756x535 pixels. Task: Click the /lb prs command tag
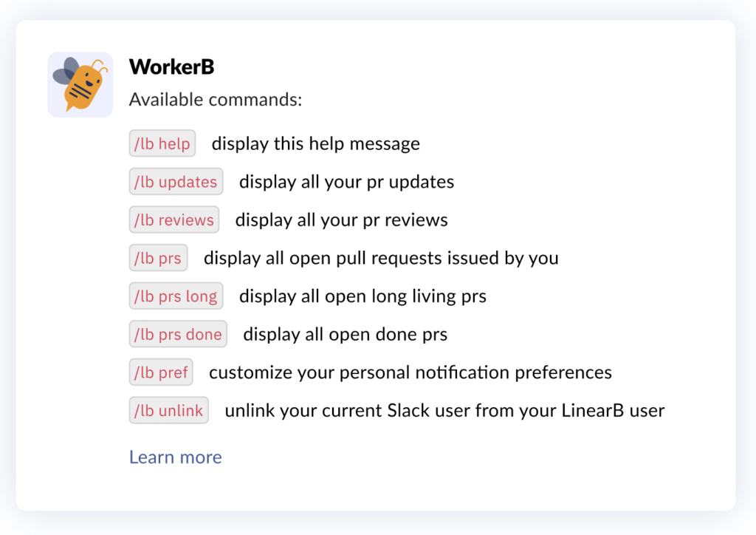click(x=158, y=258)
